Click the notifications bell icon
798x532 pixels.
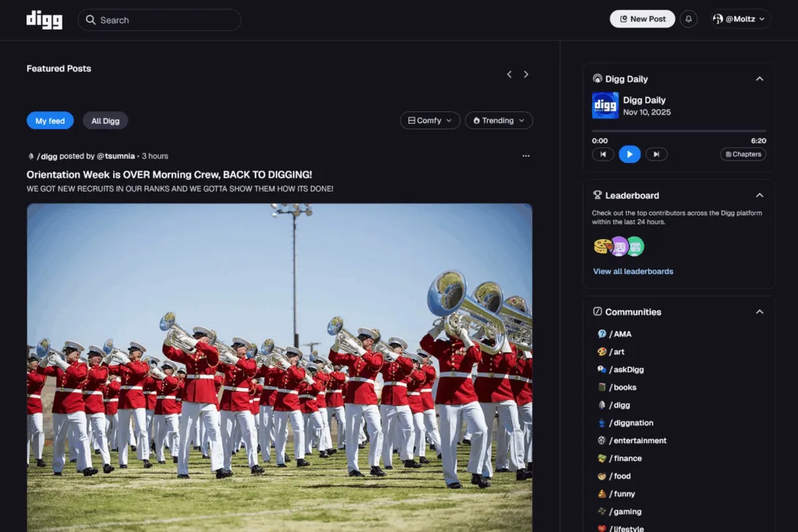[689, 19]
